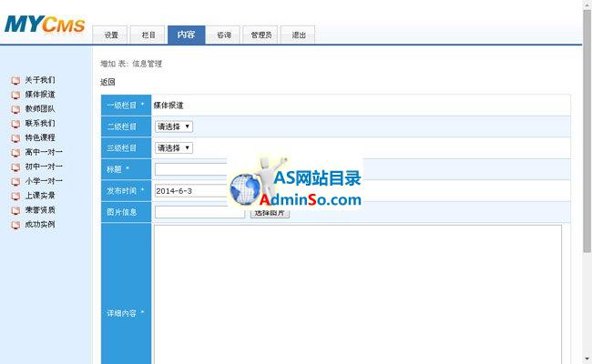This screenshot has height=364, width=592.
Task: Click the icon beside 联系我们
Action: (x=15, y=124)
